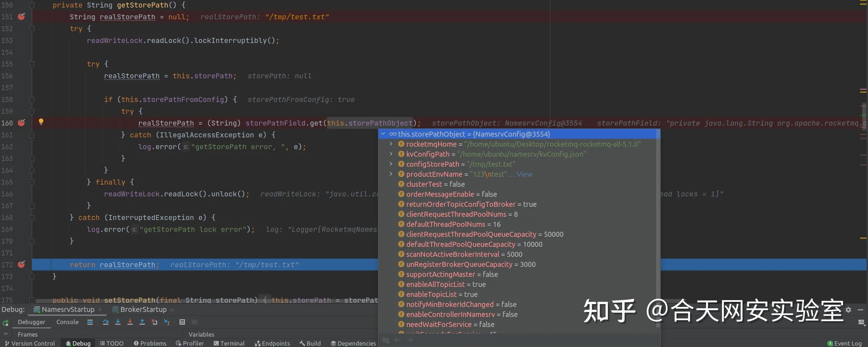868x347 pixels.
Task: Select the Debug tool window tab
Action: tap(78, 343)
